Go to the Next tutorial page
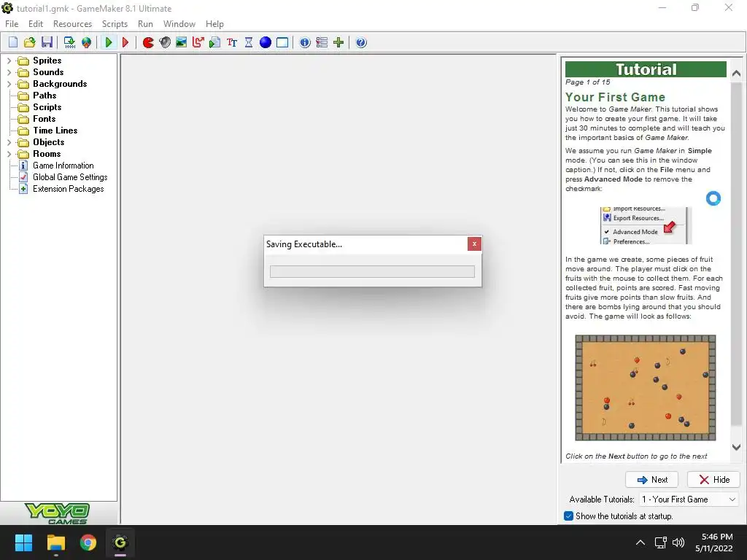This screenshot has width=747, height=560. pyautogui.click(x=651, y=480)
